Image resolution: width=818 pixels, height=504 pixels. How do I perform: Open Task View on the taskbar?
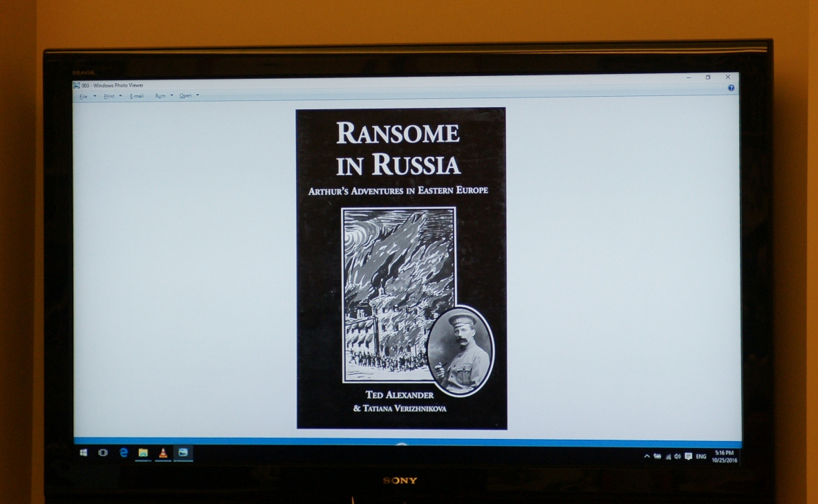(x=103, y=452)
